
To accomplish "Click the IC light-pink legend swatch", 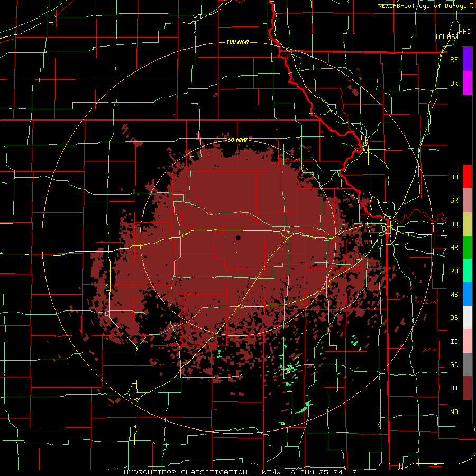I will [x=467, y=341].
